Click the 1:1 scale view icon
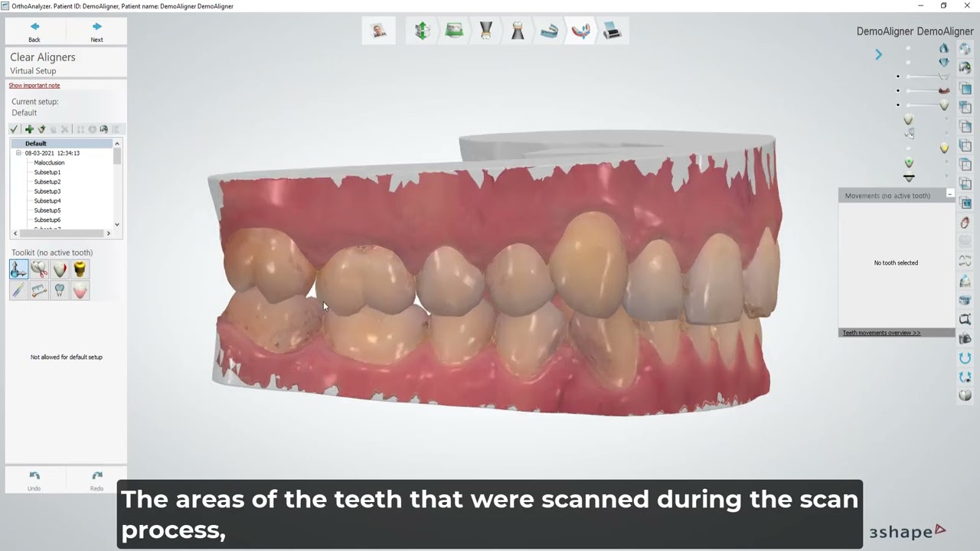The height and width of the screenshot is (551, 980). pos(965,204)
